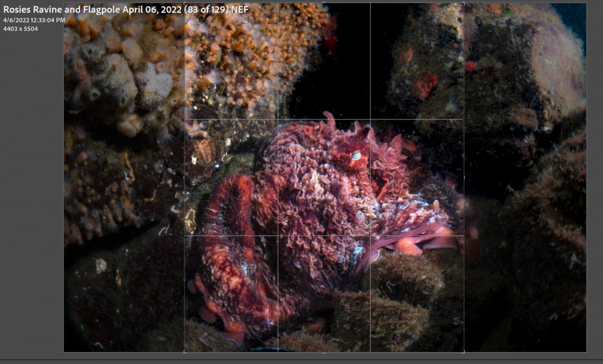Click the right edge middle crop handle
Screen dimensions: 603x364
click(464, 178)
